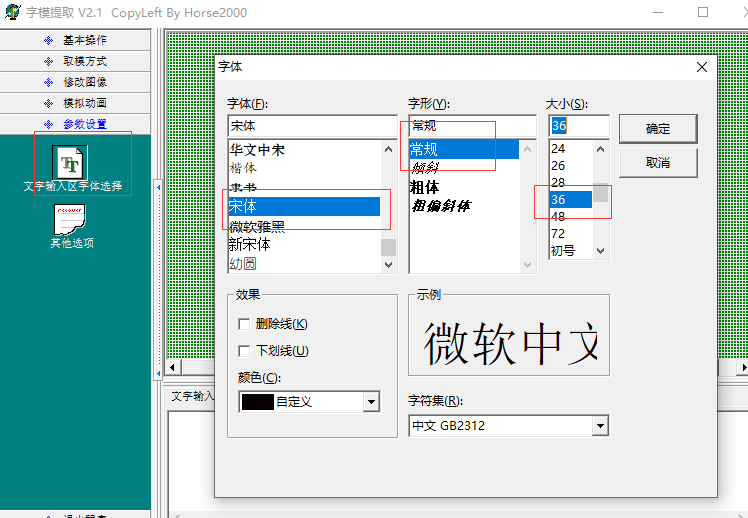The height and width of the screenshot is (518, 748).
Task: Click the 示例 sample preview text
Action: 511,343
